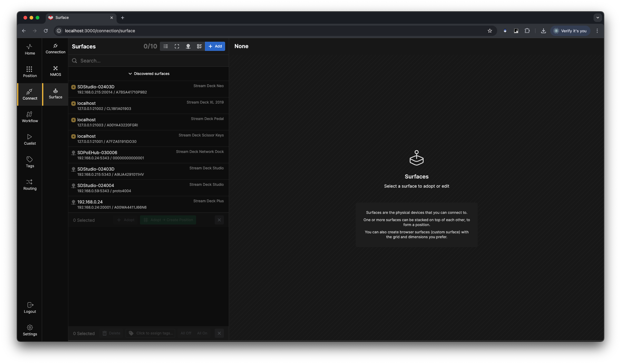The height and width of the screenshot is (364, 621).
Task: Open the Cuelist section
Action: 30,140
